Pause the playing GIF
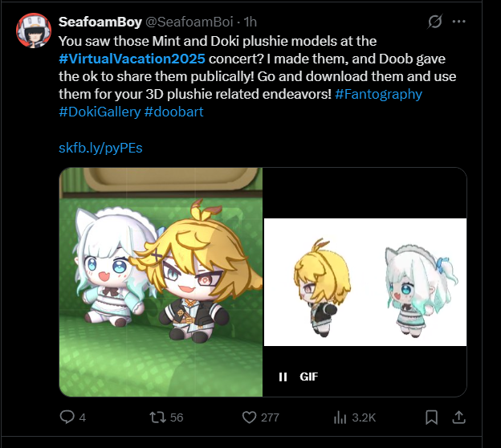Screen dimensions: 501x448 (283, 377)
